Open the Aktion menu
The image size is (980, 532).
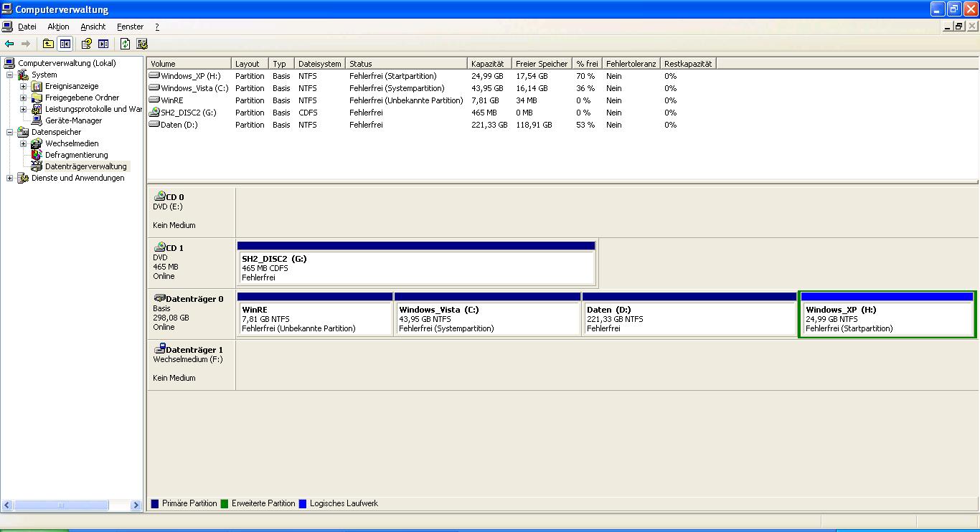[x=59, y=27]
